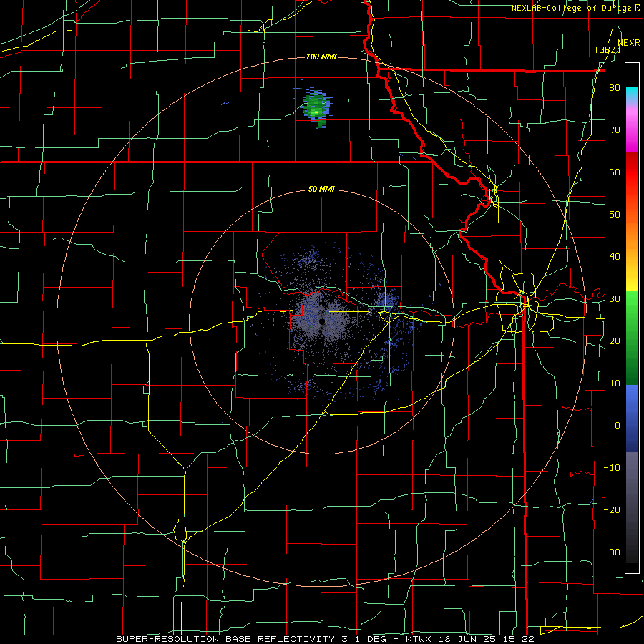Click the 80 value on the dBZ scale
This screenshot has width=644, height=644.
click(x=615, y=88)
